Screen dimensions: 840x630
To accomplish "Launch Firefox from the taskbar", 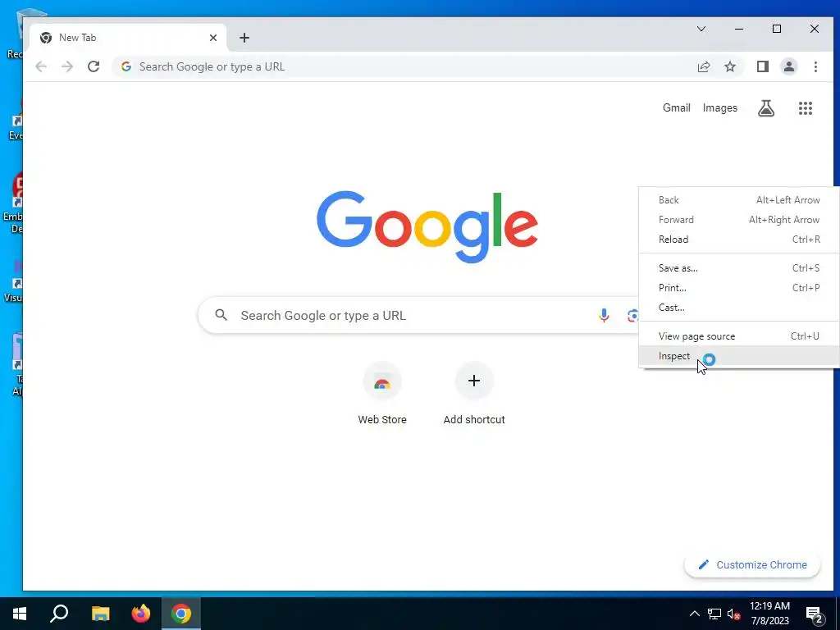I will 141,614.
